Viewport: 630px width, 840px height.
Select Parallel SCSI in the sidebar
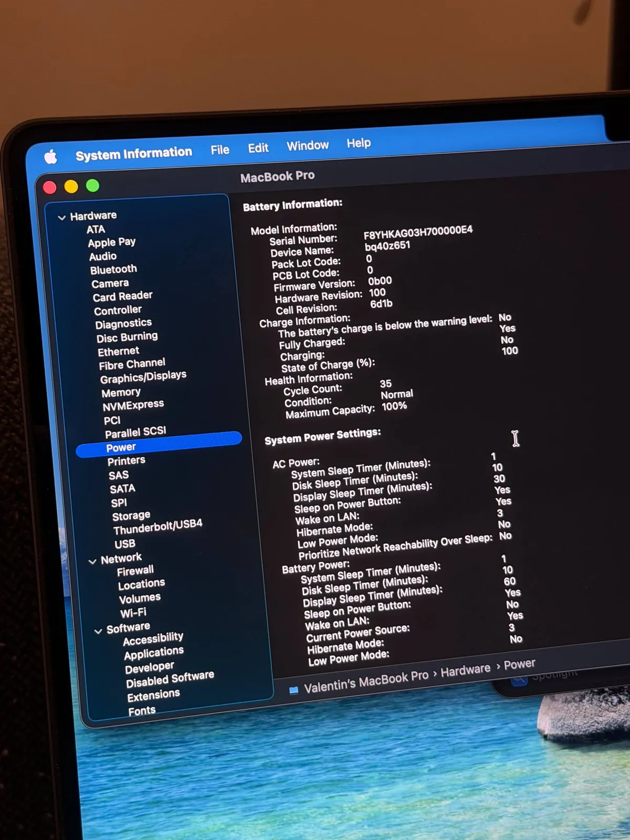pyautogui.click(x=135, y=433)
